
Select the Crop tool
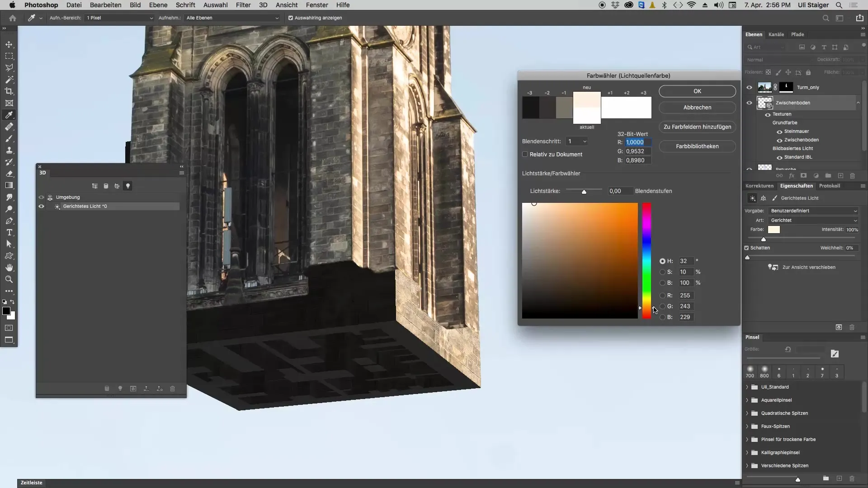pos(9,91)
